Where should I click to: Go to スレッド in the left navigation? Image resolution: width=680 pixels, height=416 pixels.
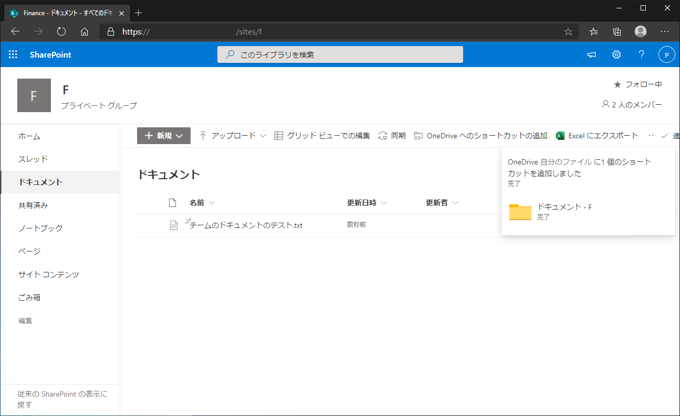coord(33,159)
